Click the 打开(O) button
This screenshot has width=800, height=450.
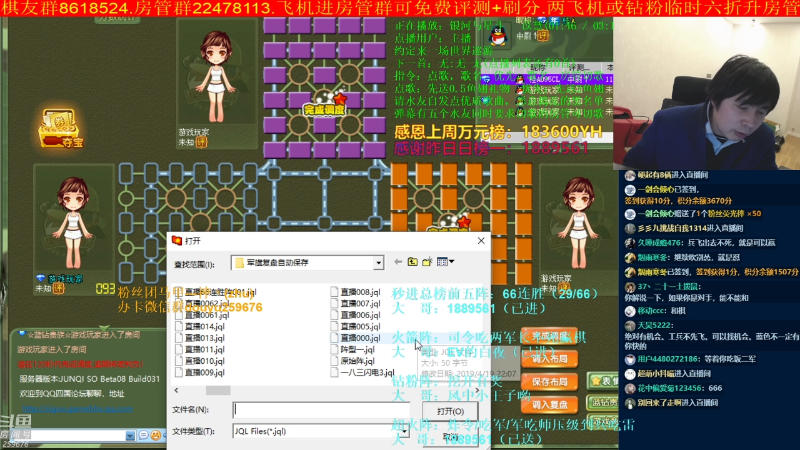point(450,411)
